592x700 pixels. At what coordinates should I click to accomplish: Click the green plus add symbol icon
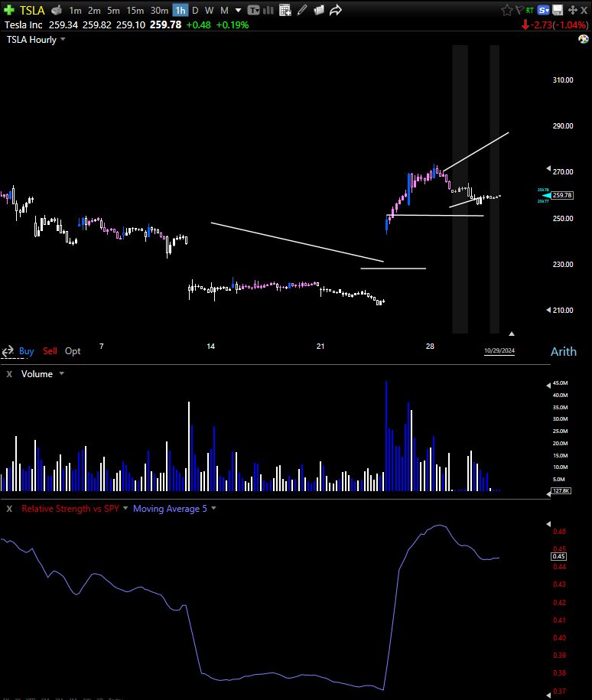pyautogui.click(x=9, y=10)
